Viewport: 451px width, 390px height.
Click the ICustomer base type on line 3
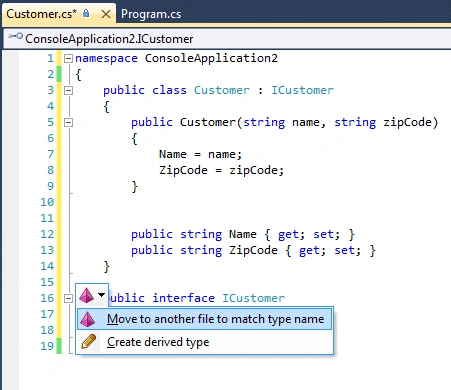tap(302, 90)
